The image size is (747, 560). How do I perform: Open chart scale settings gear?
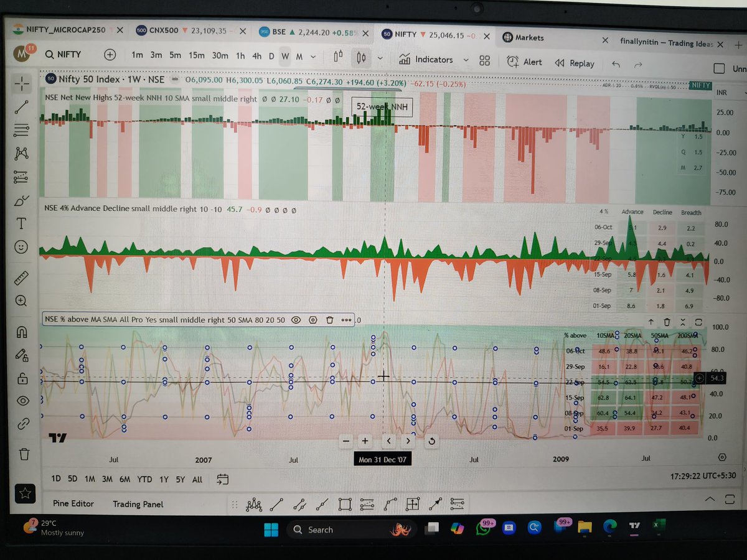click(721, 457)
